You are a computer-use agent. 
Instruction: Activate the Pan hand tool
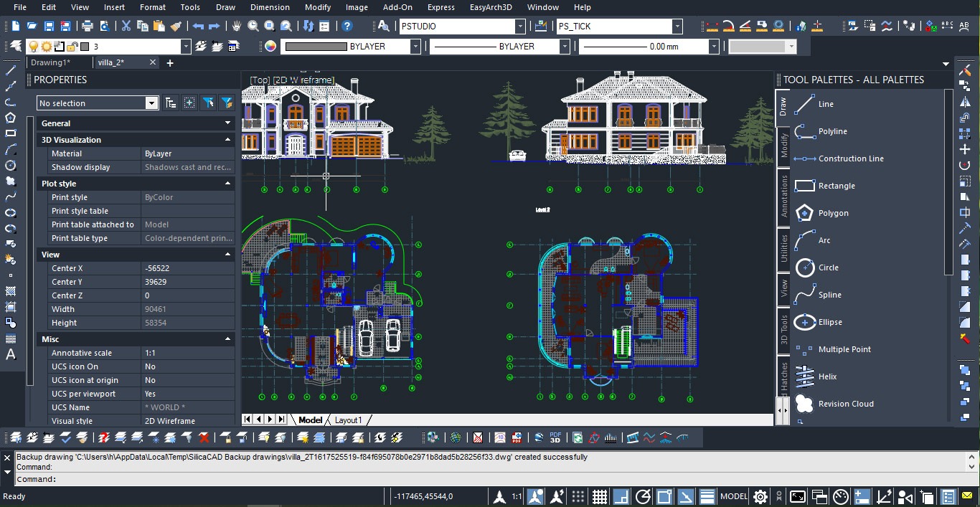point(237,27)
